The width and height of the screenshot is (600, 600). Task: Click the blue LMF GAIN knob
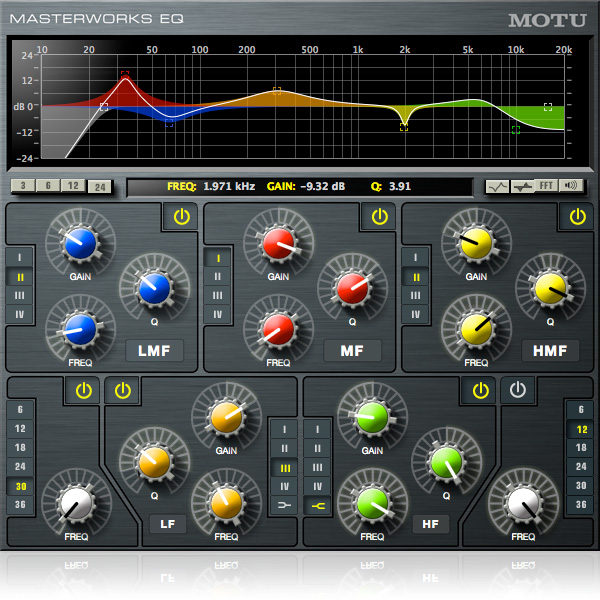tap(80, 243)
